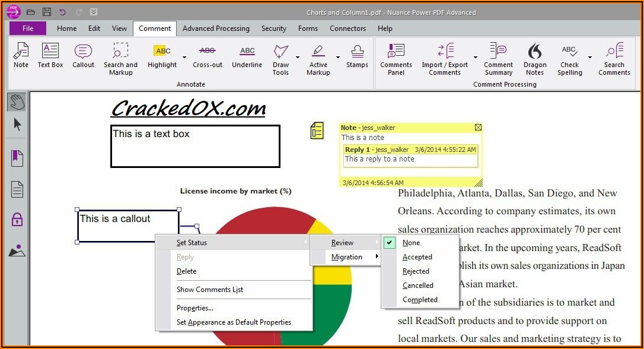
Task: Choose the Callout tool in ribbon
Action: (x=83, y=58)
